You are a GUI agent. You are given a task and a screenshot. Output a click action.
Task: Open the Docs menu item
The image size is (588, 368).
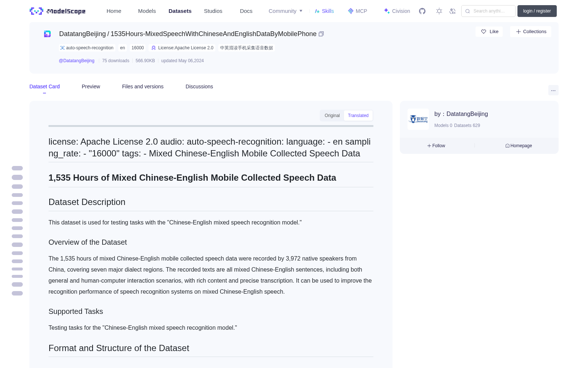pyautogui.click(x=246, y=11)
